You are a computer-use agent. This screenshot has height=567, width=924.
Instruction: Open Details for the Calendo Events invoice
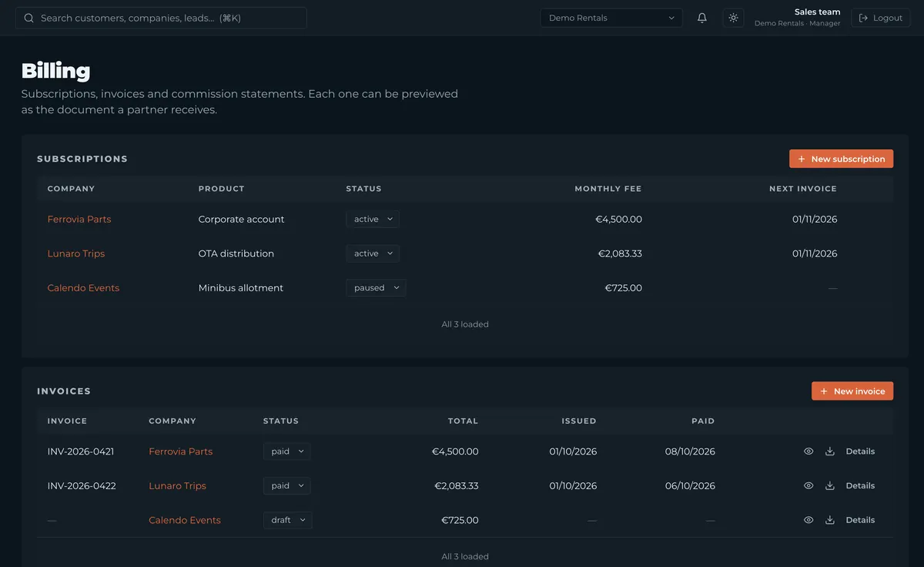point(860,520)
